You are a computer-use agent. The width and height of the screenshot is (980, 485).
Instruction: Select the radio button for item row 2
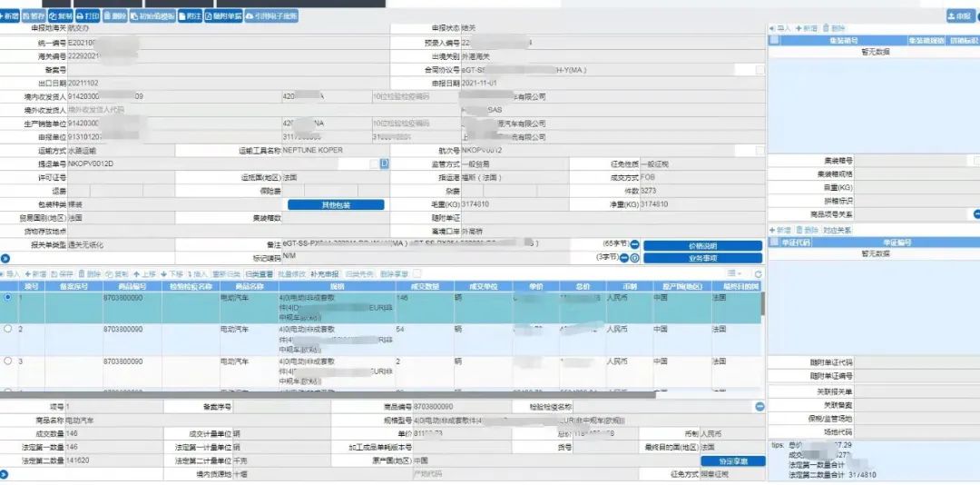click(8, 329)
